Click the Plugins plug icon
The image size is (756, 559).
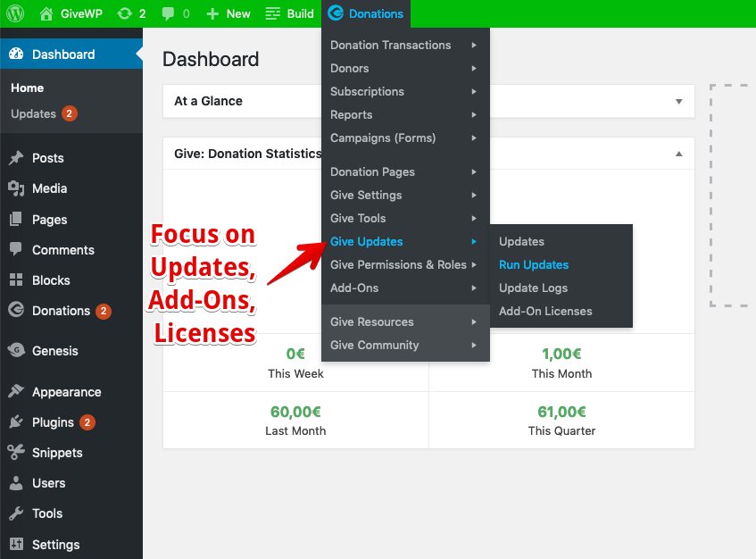[x=16, y=421]
